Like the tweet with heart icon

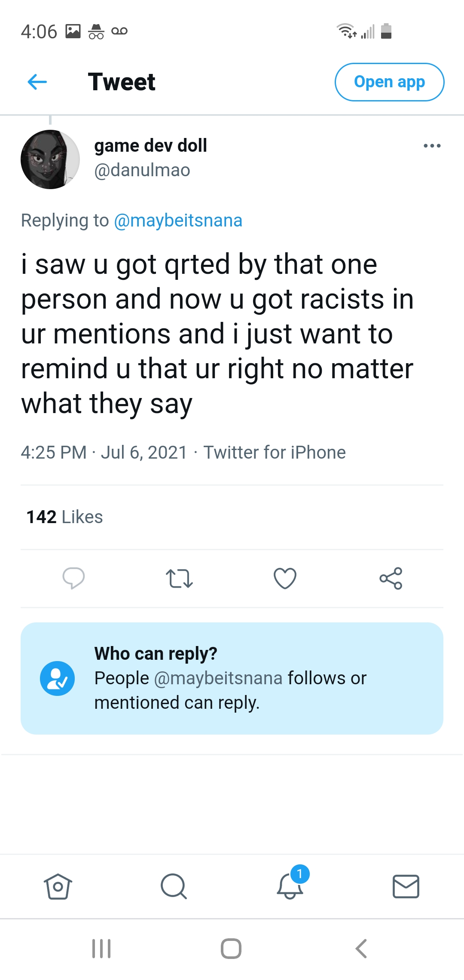coord(285,578)
